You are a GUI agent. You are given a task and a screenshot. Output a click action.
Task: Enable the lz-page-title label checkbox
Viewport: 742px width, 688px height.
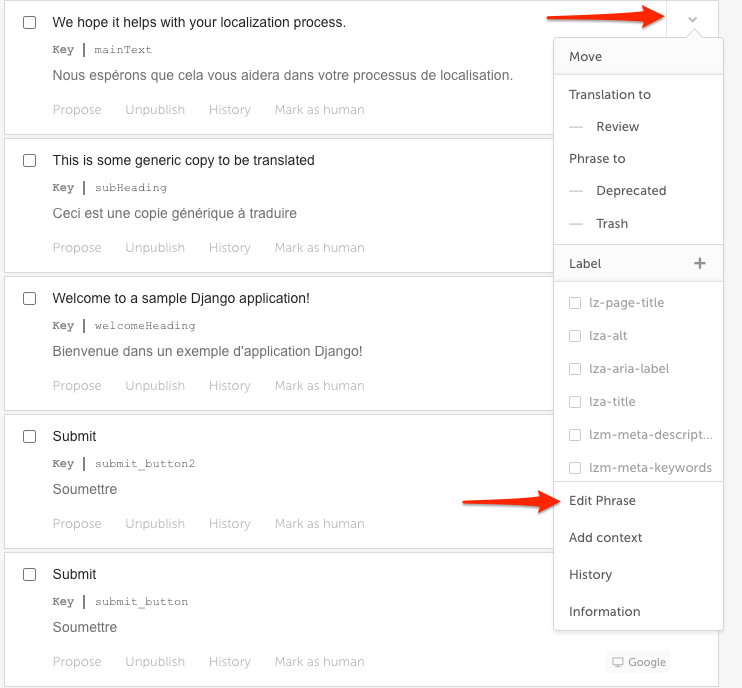point(574,303)
